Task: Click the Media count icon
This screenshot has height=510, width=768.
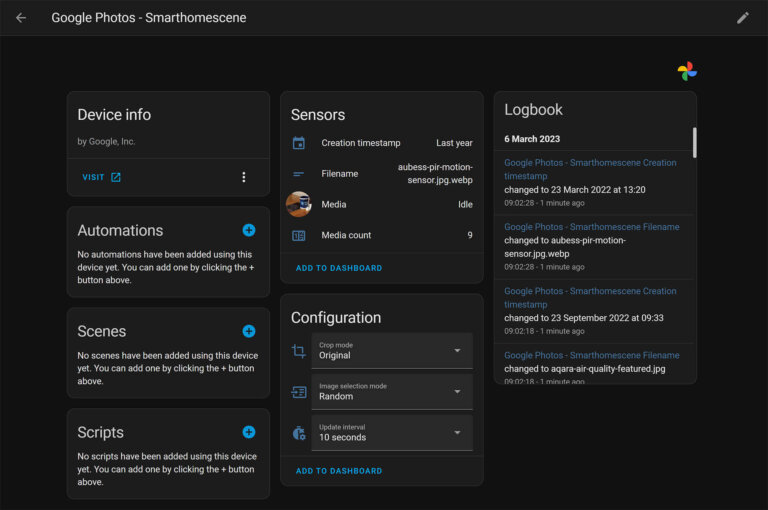Action: coord(298,236)
